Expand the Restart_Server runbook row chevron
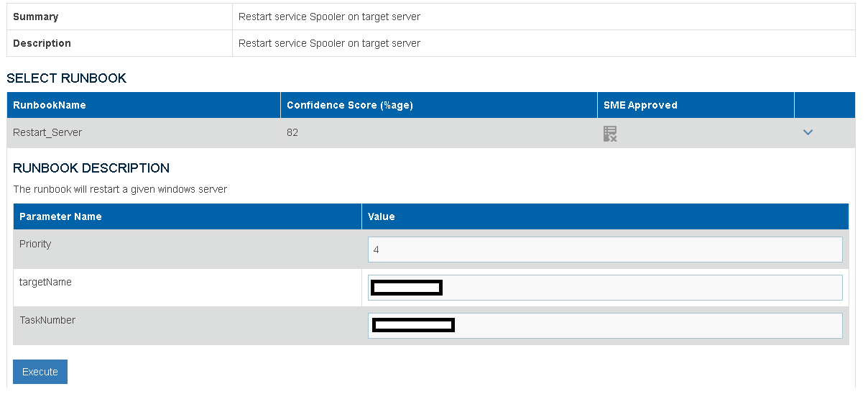This screenshot has height=407, width=868. (x=808, y=132)
